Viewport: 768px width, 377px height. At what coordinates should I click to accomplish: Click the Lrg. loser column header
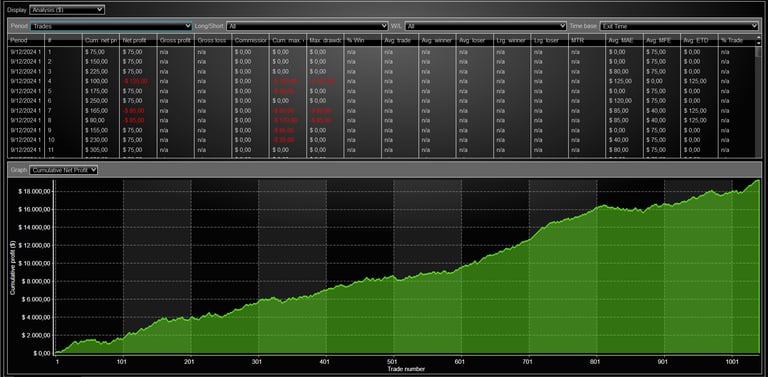(549, 40)
